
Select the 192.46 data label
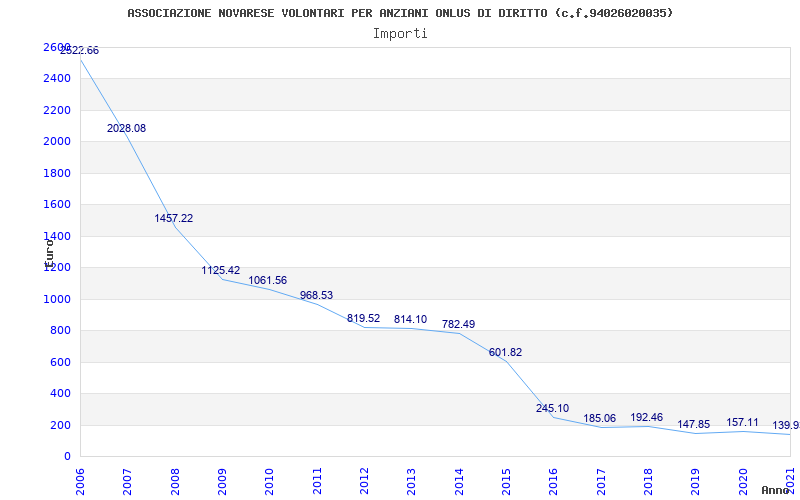pyautogui.click(x=647, y=417)
